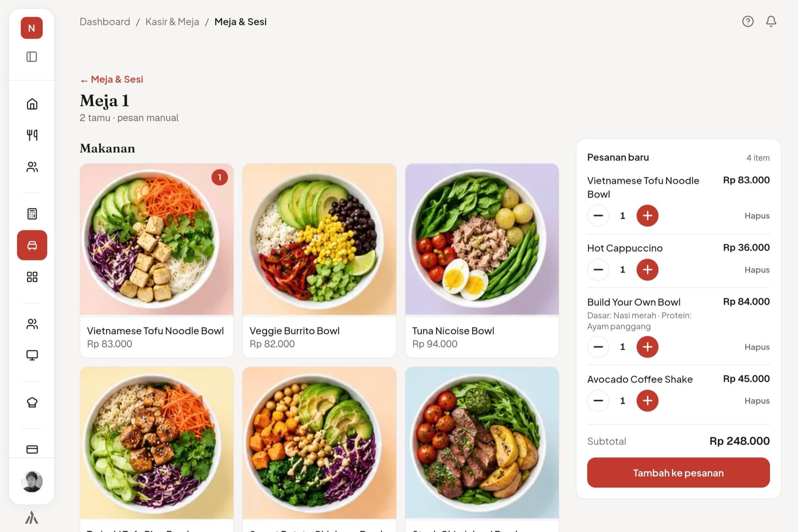Click Kasir & Meja breadcrumb item
This screenshot has width=798, height=532.
click(172, 22)
